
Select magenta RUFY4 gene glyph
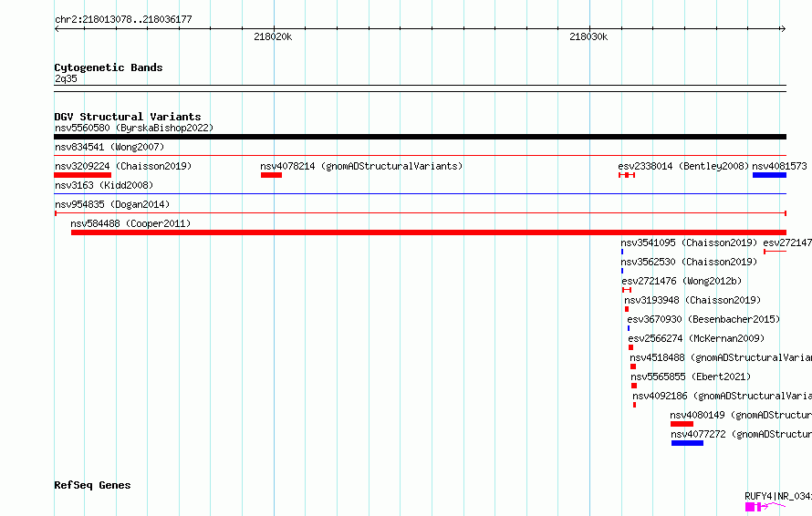pyautogui.click(x=765, y=507)
